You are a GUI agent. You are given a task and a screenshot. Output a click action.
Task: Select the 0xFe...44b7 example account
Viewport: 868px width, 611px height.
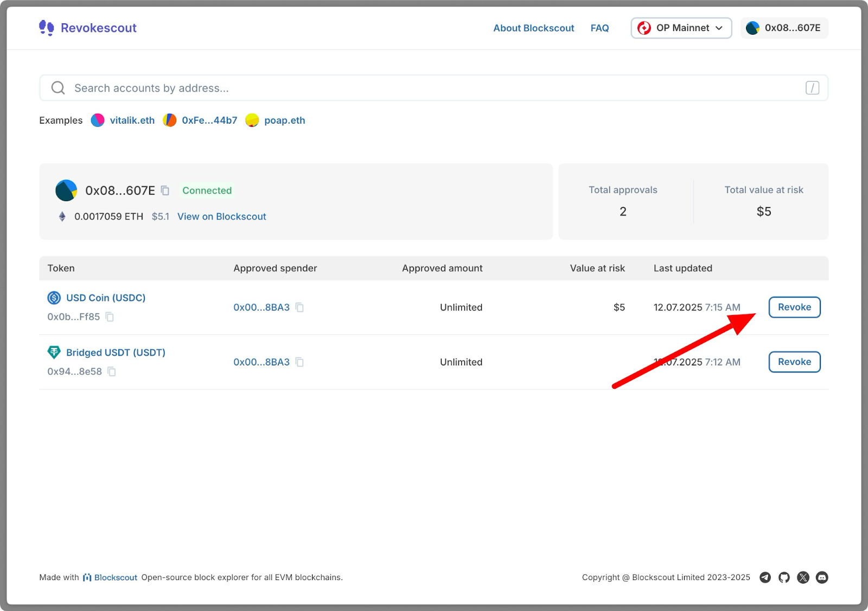(x=209, y=120)
